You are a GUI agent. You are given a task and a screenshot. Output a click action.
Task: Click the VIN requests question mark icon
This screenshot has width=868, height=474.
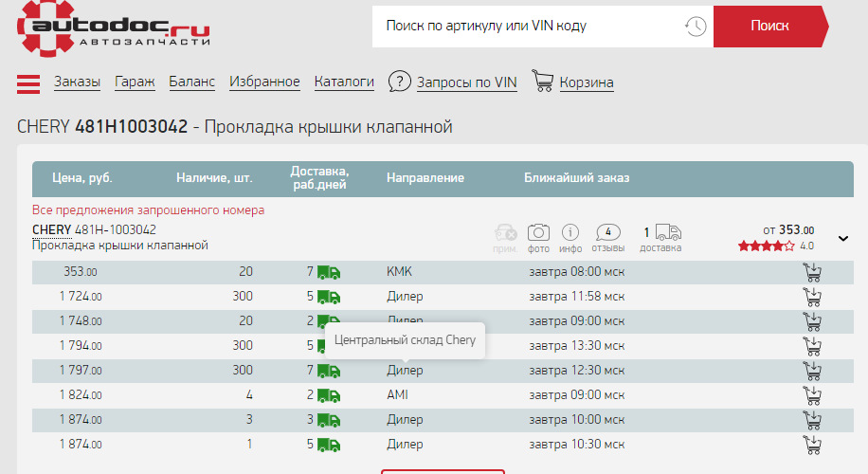[x=399, y=82]
